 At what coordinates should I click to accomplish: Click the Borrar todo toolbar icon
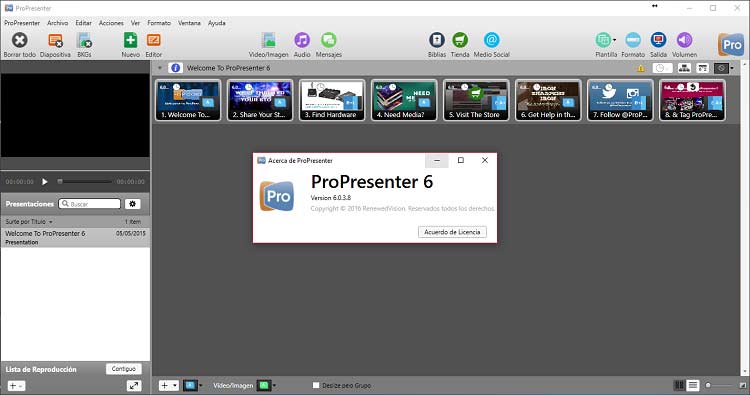tap(20, 40)
